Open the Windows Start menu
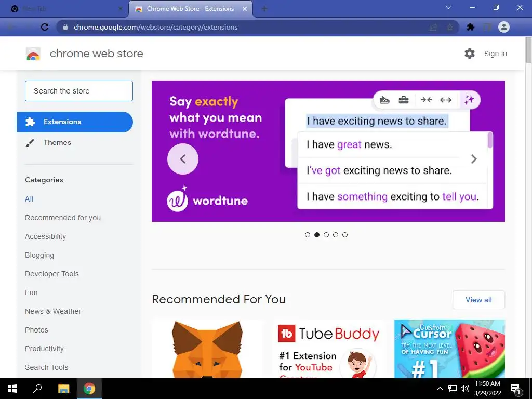The height and width of the screenshot is (399, 532). pos(12,389)
